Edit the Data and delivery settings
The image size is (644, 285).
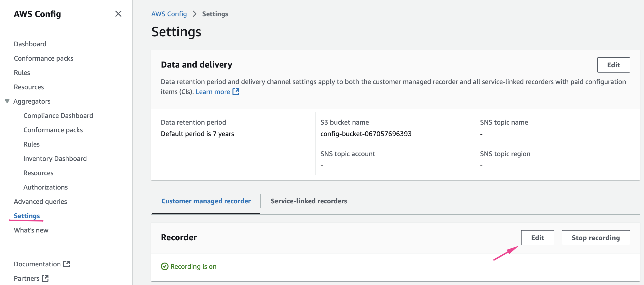pyautogui.click(x=613, y=65)
